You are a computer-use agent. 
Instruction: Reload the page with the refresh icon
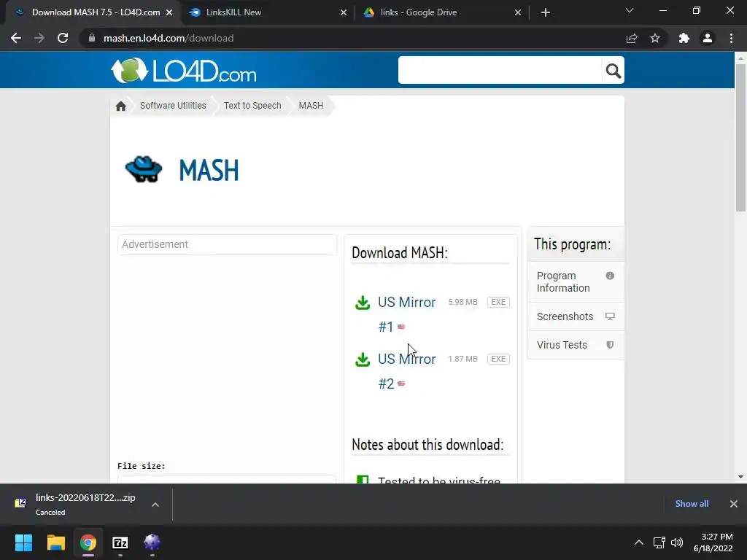click(x=63, y=38)
